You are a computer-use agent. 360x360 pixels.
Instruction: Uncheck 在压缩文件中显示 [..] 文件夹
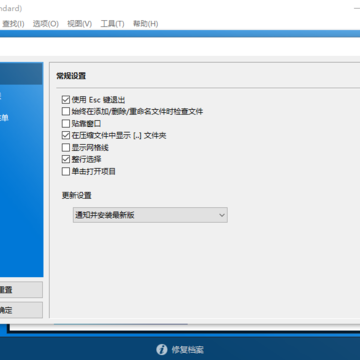click(66, 135)
